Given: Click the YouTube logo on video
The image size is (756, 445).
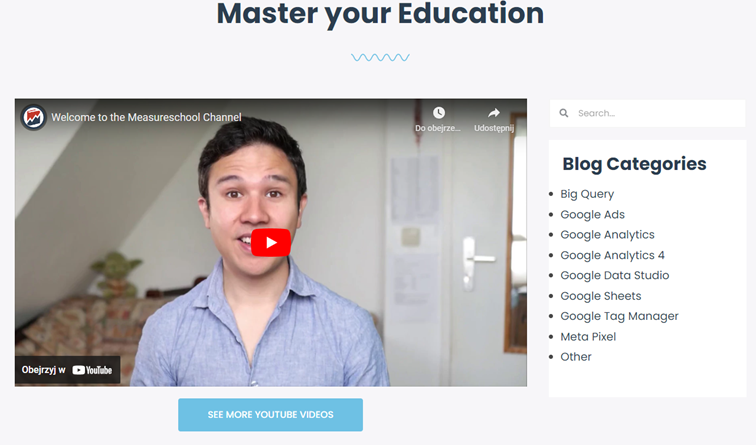Looking at the screenshot, I should click(x=92, y=370).
